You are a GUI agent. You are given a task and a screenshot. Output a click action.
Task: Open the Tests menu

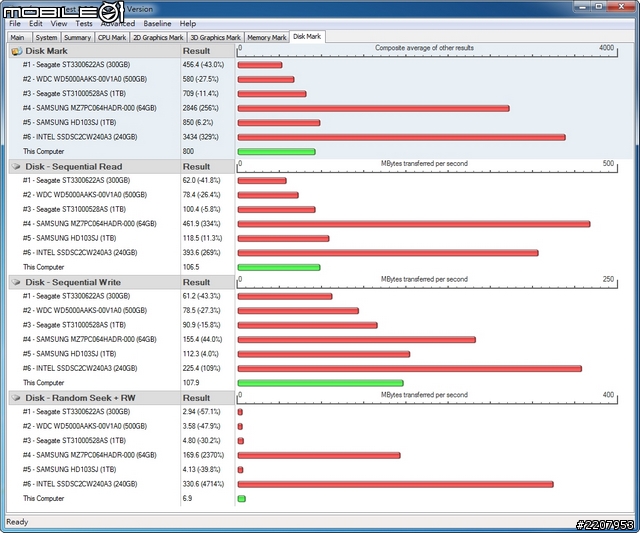pyautogui.click(x=84, y=24)
